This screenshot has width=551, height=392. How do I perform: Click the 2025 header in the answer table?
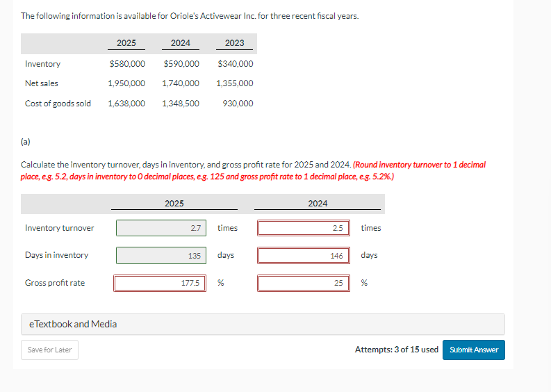click(x=174, y=204)
